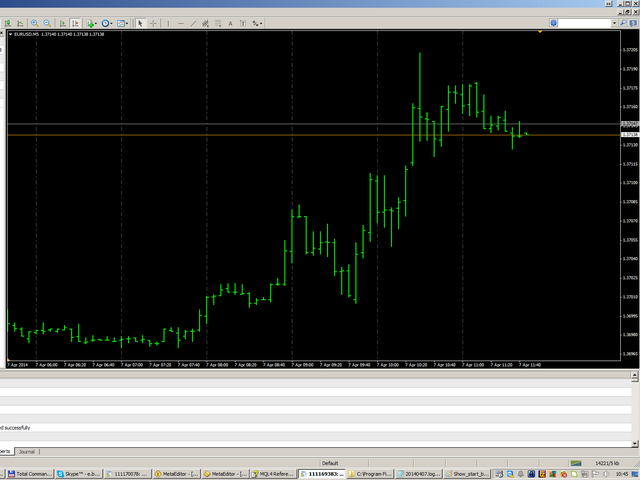The width and height of the screenshot is (640, 480).
Task: Focus the toolbar search input field
Action: (x=584, y=23)
